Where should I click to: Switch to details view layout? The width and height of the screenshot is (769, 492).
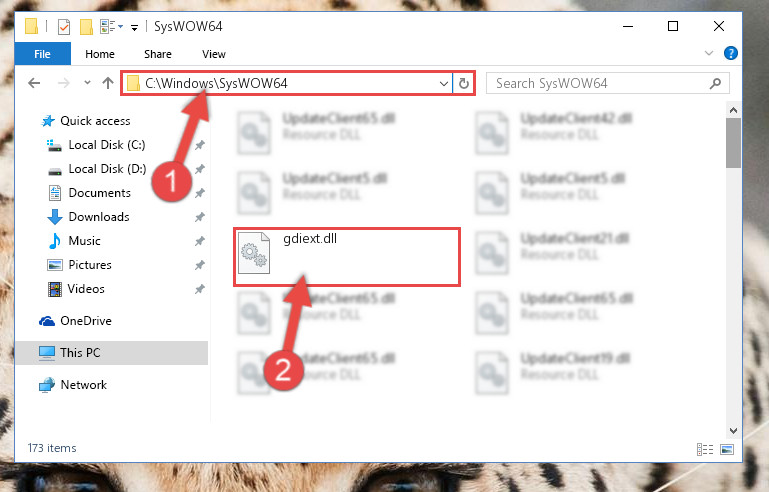click(705, 449)
